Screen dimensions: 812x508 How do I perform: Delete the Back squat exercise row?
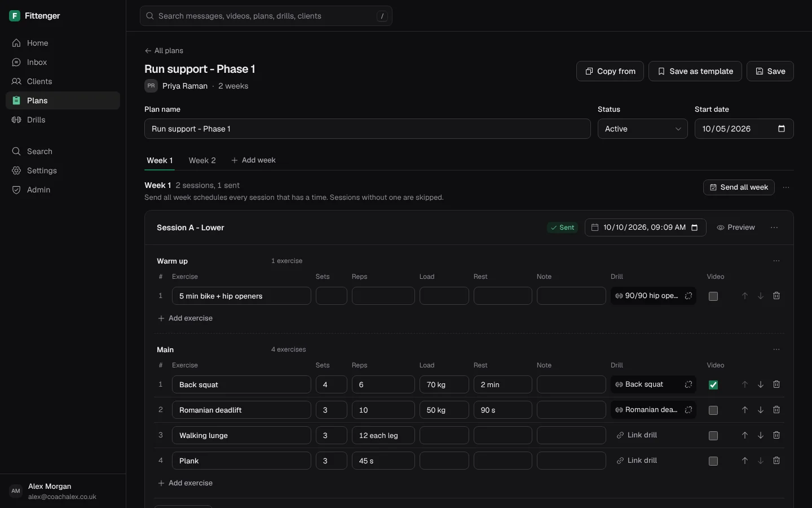tap(776, 384)
